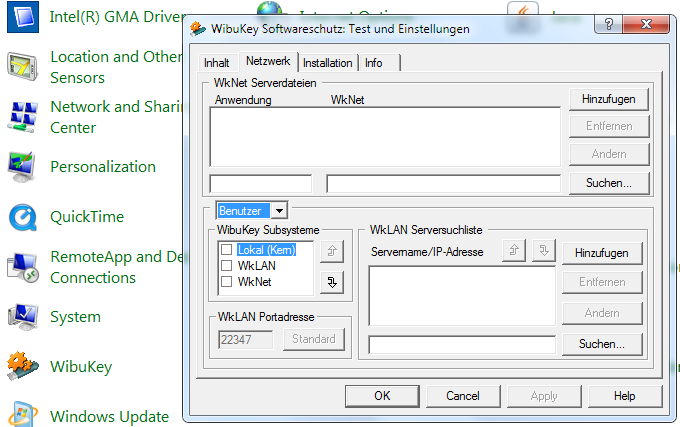Close the WibuKey dialog window

click(646, 24)
